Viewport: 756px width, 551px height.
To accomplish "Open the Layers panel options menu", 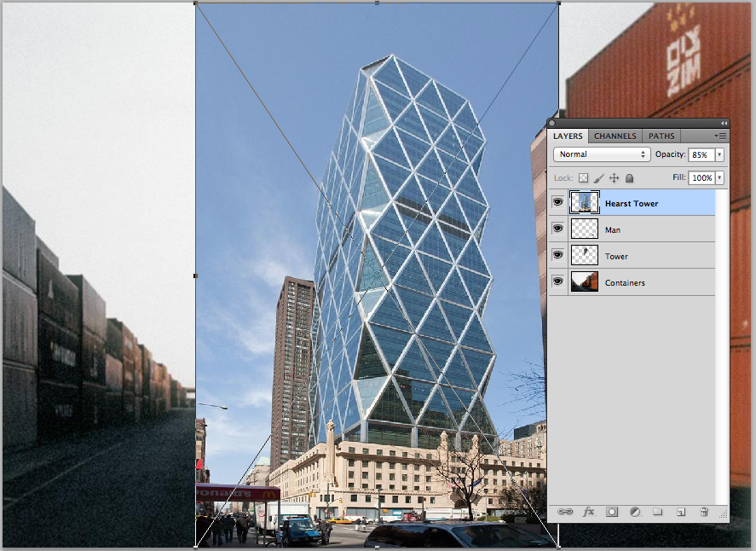I will pos(720,136).
